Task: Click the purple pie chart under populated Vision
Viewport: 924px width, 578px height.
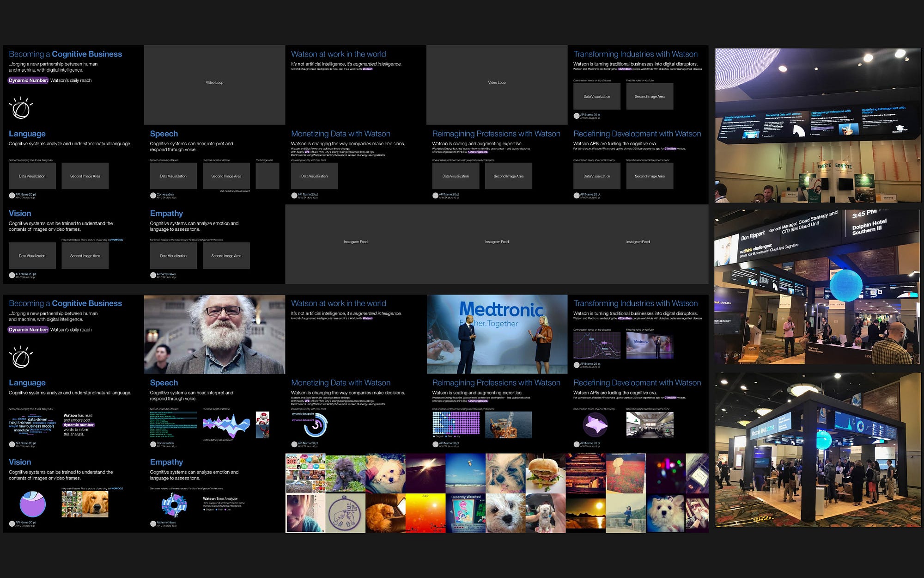Action: [33, 504]
